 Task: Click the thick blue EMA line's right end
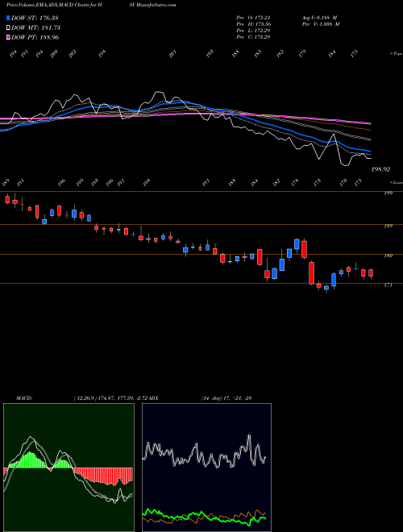pos(369,151)
